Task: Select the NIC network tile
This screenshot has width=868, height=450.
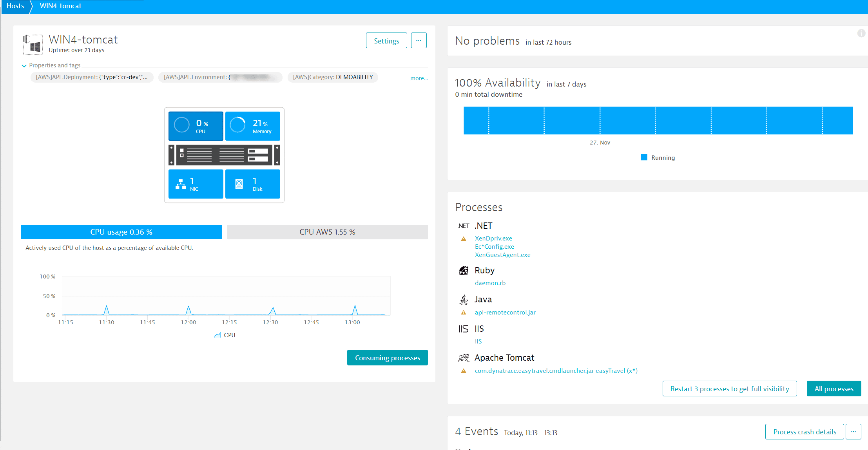Action: coord(196,184)
